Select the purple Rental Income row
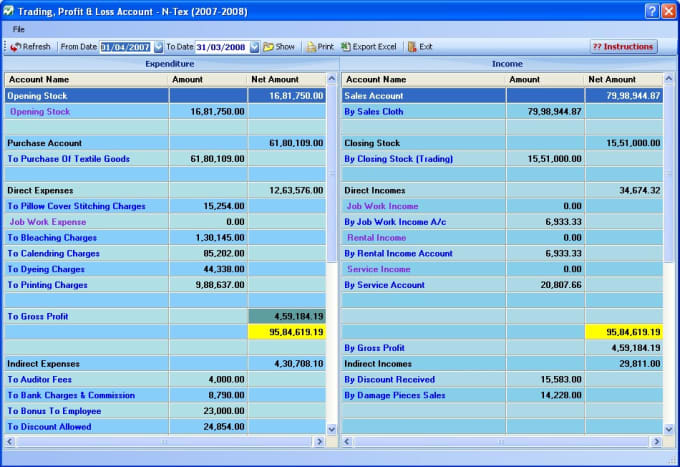680x467 pixels. click(x=502, y=238)
